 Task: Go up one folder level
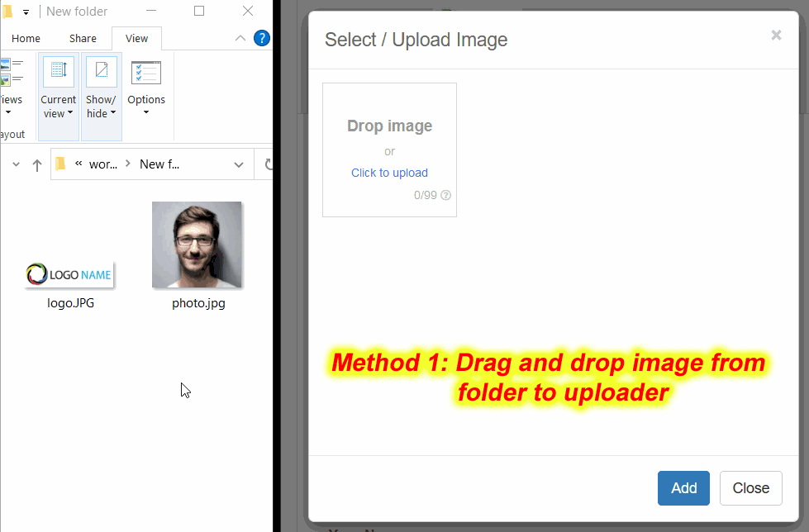[36, 165]
